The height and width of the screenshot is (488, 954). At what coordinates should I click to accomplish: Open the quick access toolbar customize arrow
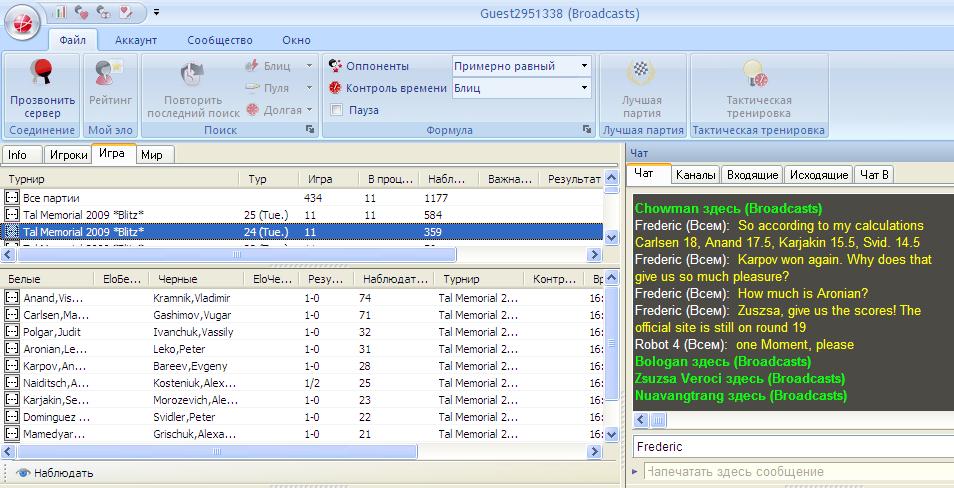pyautogui.click(x=156, y=12)
